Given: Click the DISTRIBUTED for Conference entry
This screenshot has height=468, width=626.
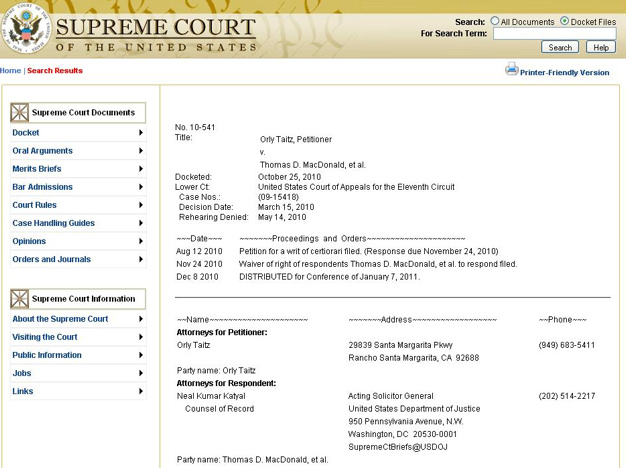Looking at the screenshot, I should [x=329, y=277].
